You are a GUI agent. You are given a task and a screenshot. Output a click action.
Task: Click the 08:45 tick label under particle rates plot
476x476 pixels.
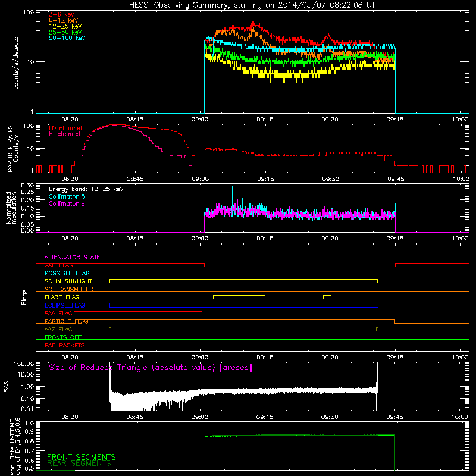[x=135, y=179]
